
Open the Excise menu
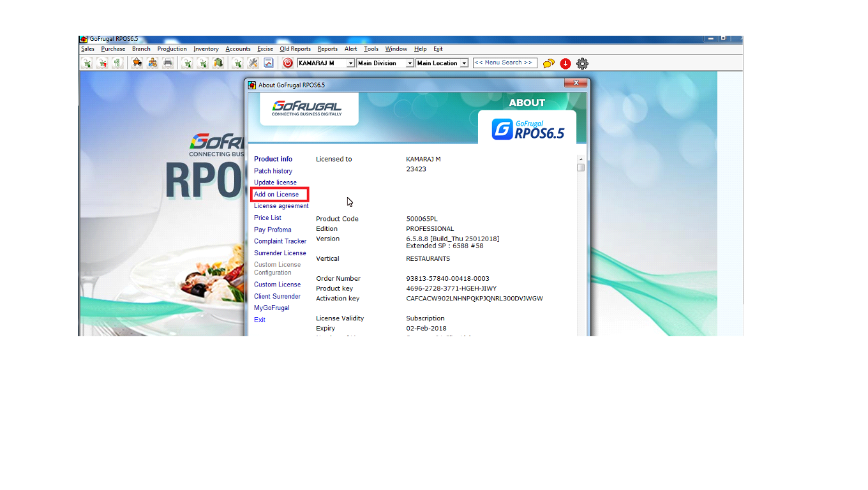266,49
